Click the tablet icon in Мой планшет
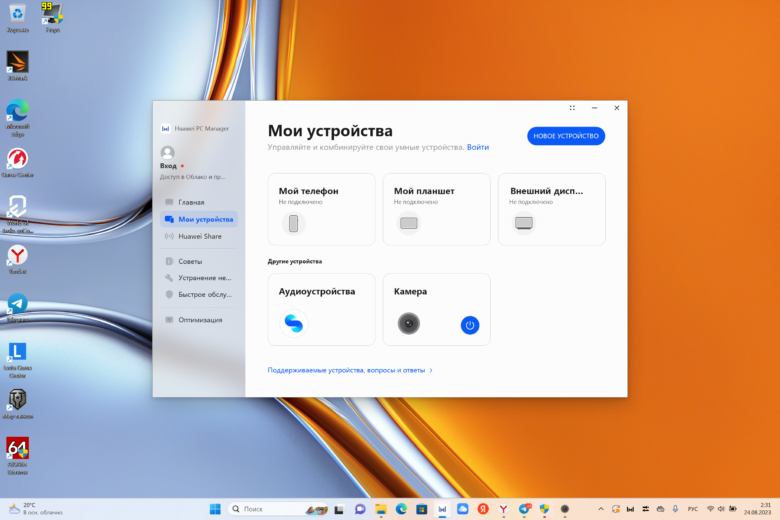The image size is (780, 520). pyautogui.click(x=409, y=223)
